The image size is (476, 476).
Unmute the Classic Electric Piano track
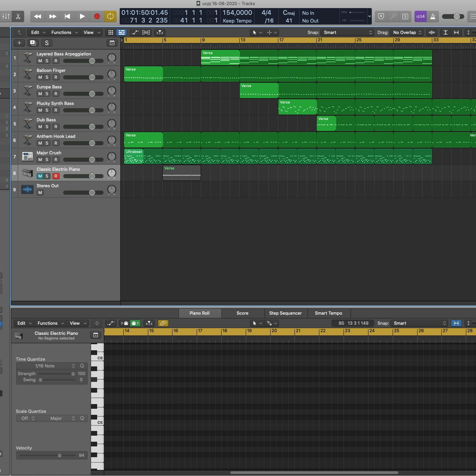[x=40, y=176]
